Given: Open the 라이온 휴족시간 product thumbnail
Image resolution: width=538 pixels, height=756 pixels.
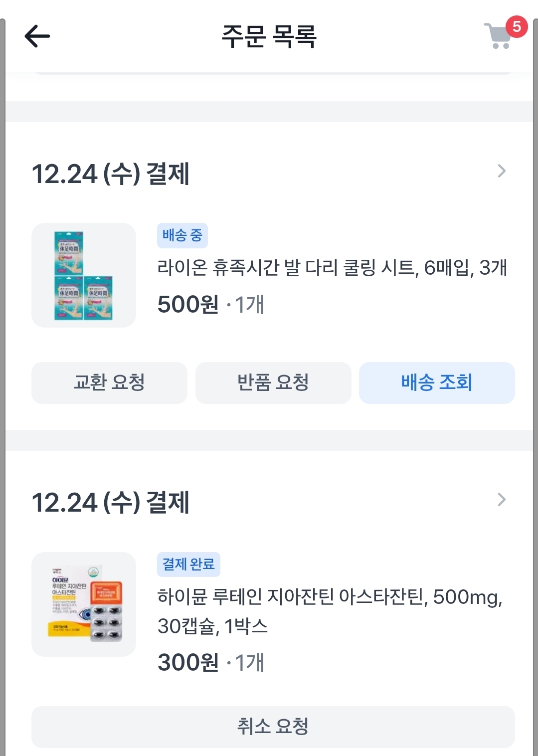Looking at the screenshot, I should tap(84, 275).
